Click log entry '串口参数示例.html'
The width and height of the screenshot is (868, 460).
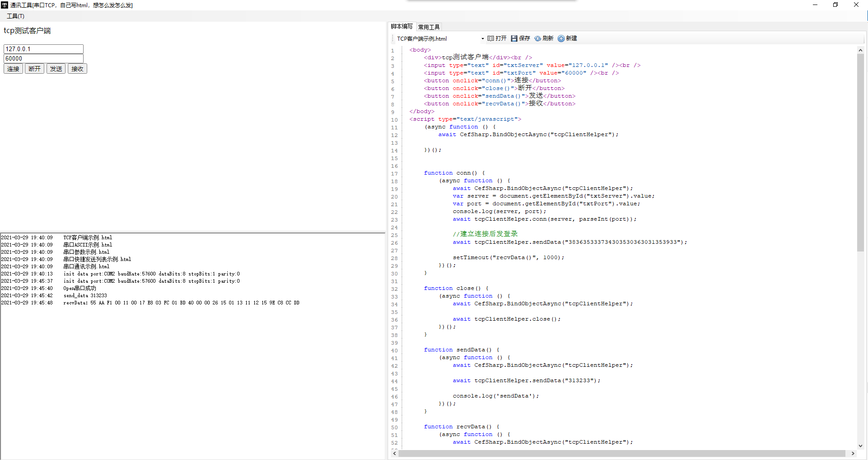86,252
